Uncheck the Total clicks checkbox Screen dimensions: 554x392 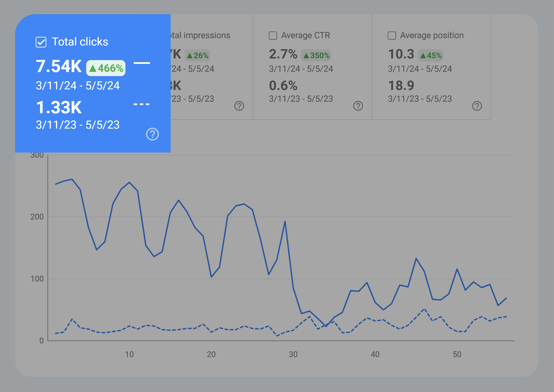[x=41, y=42]
